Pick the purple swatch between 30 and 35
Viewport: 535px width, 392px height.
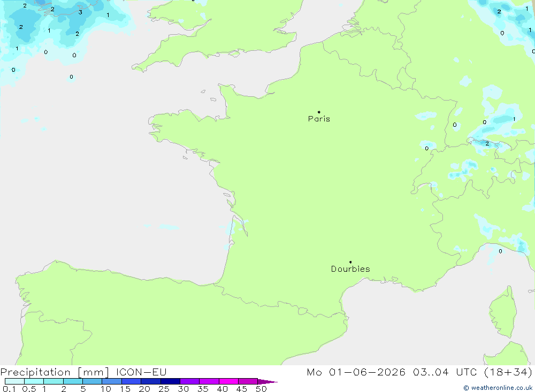pos(190,381)
